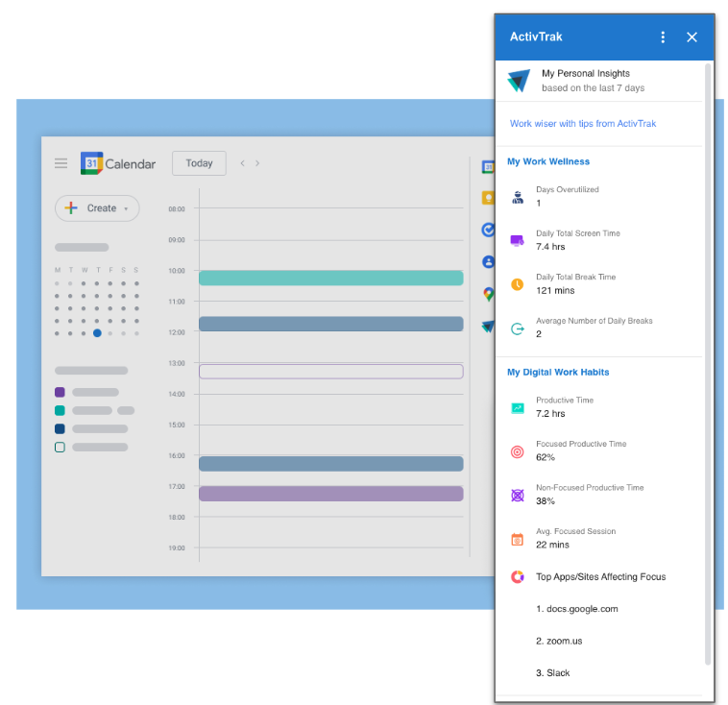Toggle the unchecked outlined calendar checkbox
The width and height of the screenshot is (728, 705).
(60, 448)
